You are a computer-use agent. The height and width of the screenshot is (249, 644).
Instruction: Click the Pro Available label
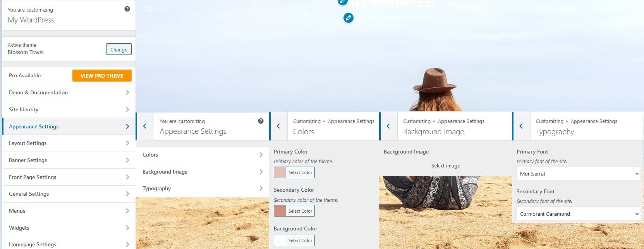point(25,75)
